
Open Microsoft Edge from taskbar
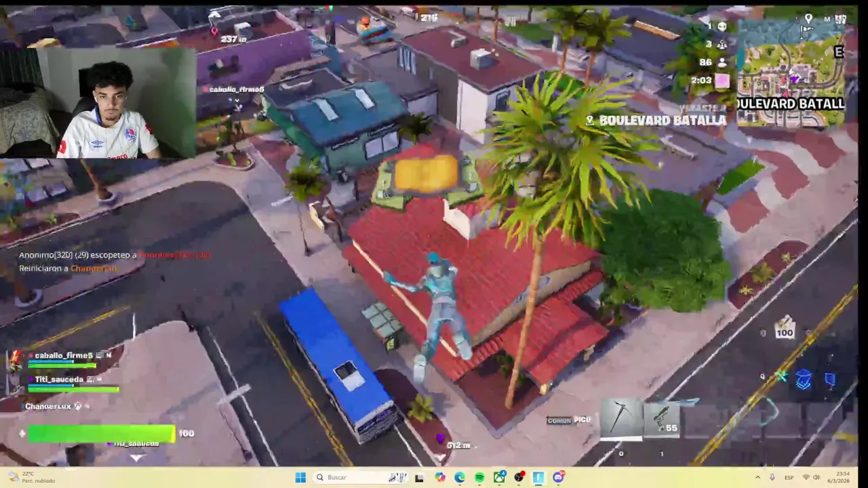(460, 477)
